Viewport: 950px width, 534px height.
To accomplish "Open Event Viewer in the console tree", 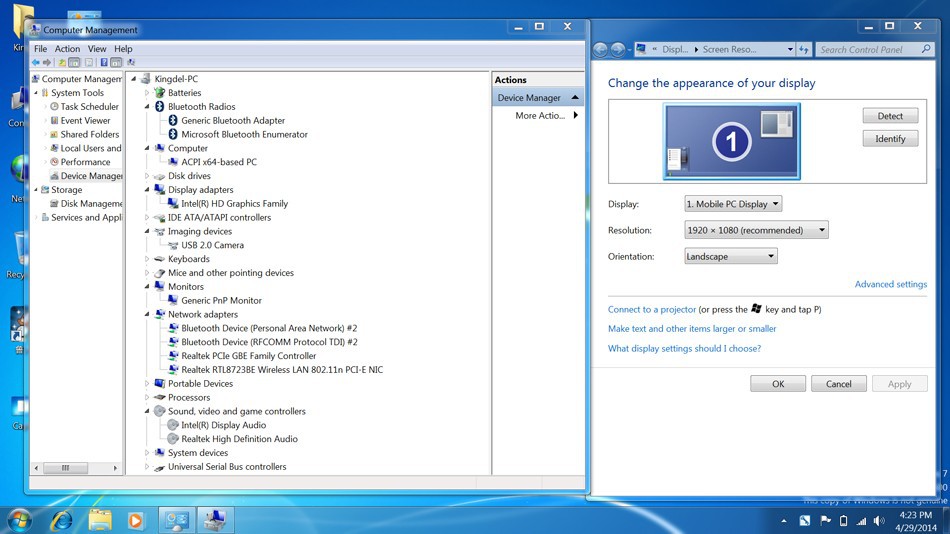I will pos(85,120).
